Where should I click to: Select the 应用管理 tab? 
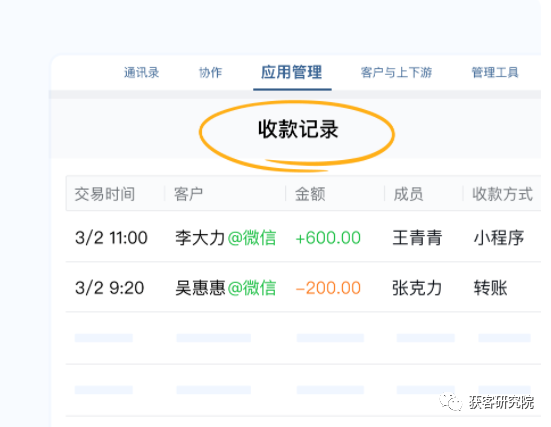point(292,72)
